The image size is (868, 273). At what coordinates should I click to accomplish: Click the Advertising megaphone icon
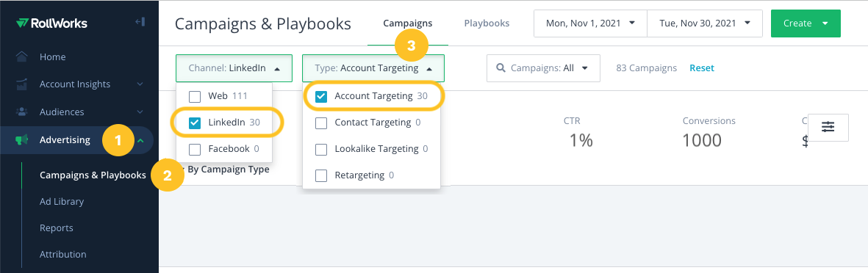pyautogui.click(x=22, y=140)
